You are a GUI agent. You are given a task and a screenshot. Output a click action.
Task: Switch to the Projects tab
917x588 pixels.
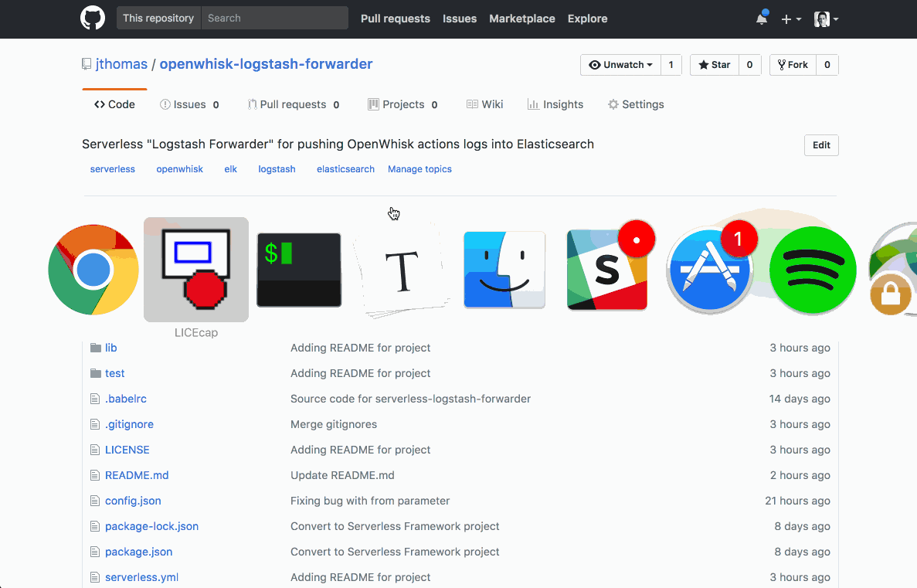coord(403,104)
